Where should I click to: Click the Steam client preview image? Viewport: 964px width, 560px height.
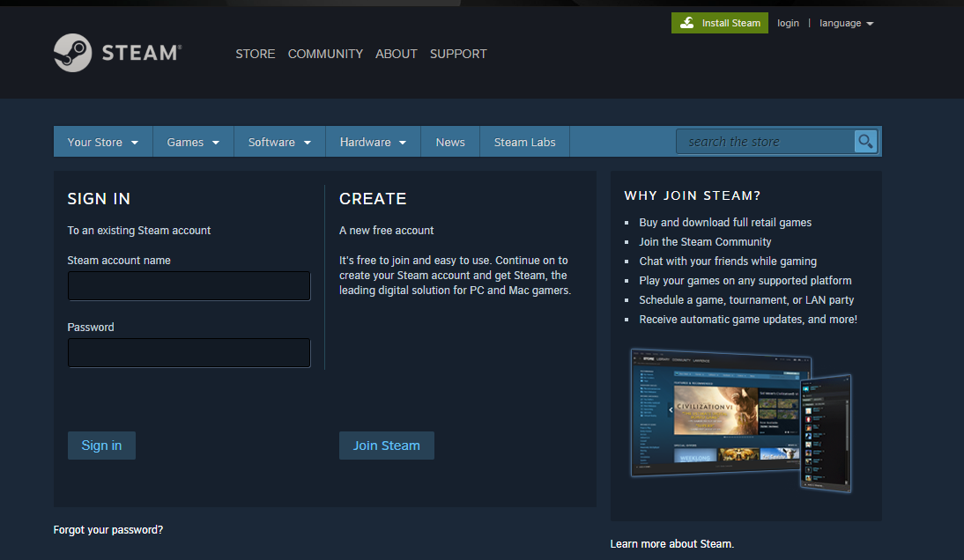click(x=741, y=421)
